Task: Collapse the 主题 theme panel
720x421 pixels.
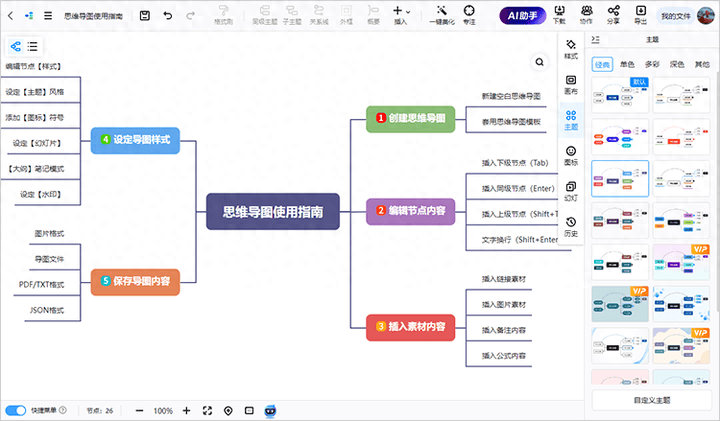Action: [596, 39]
